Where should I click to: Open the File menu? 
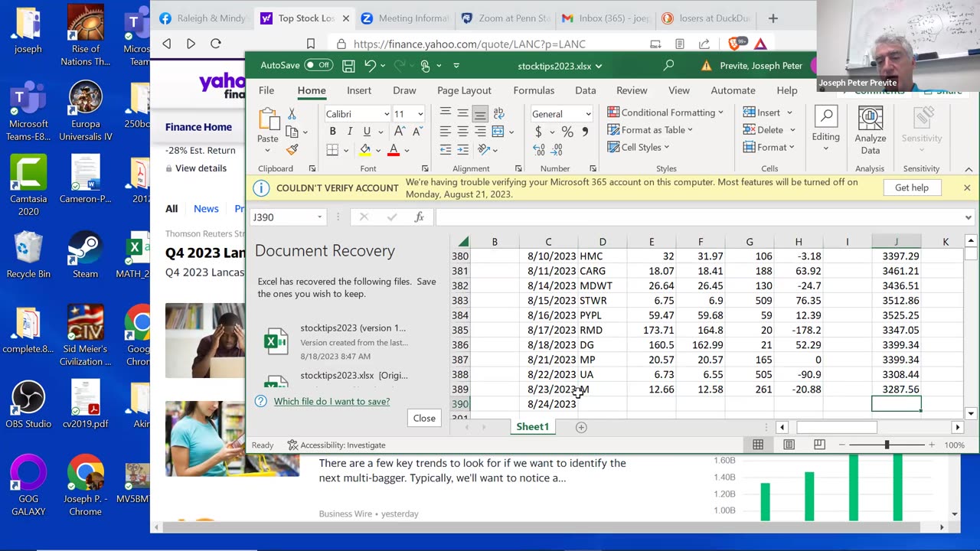click(x=266, y=90)
